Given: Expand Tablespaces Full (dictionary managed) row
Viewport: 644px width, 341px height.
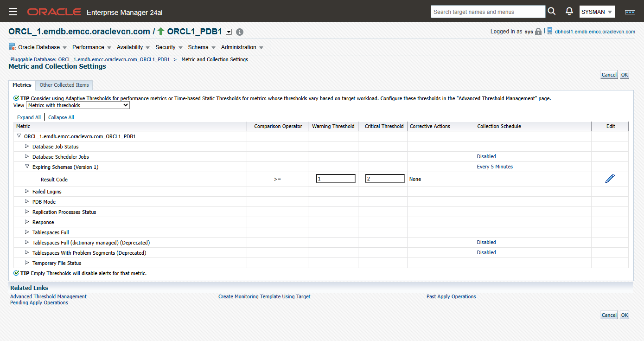Looking at the screenshot, I should tap(27, 242).
